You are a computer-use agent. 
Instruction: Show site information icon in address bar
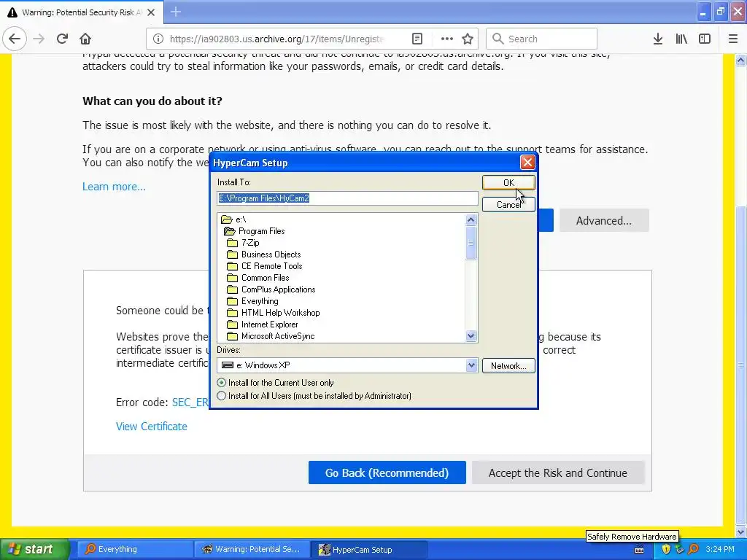(158, 39)
